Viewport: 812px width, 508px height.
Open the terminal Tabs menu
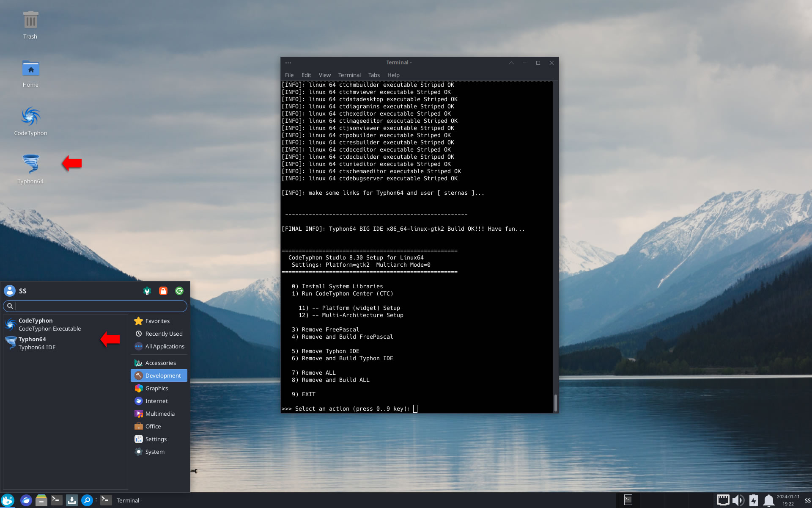[374, 75]
